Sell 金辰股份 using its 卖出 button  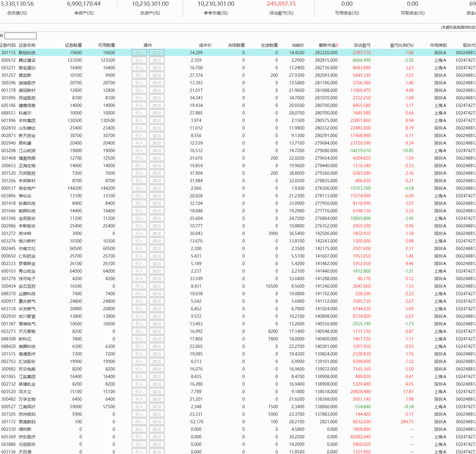click(157, 218)
